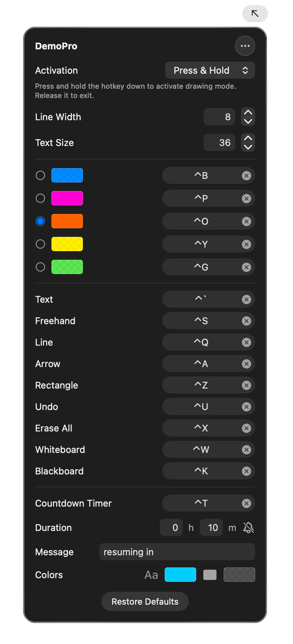Clear the ^K Blackboard hotkey
Screen dimensions: 293x644
[247, 471]
